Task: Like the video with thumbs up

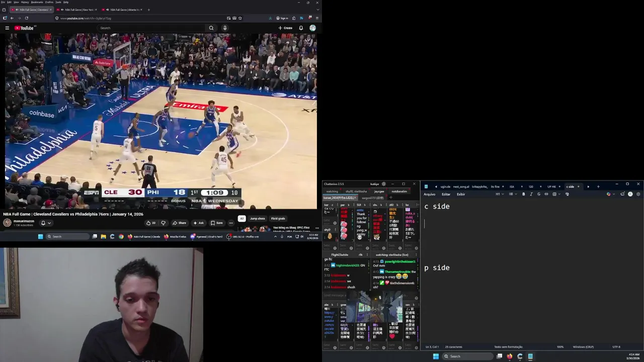Action: pos(150,223)
